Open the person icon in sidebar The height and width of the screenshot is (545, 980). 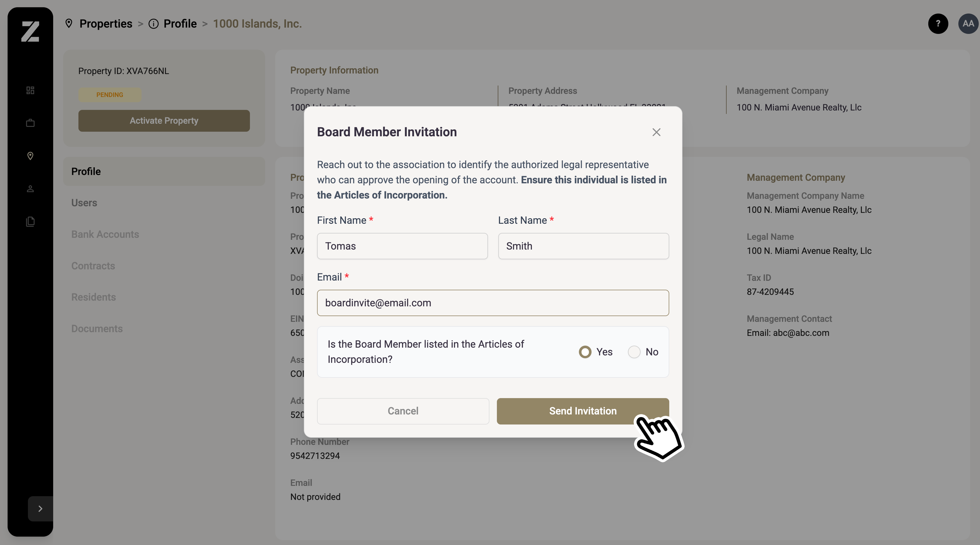point(30,189)
